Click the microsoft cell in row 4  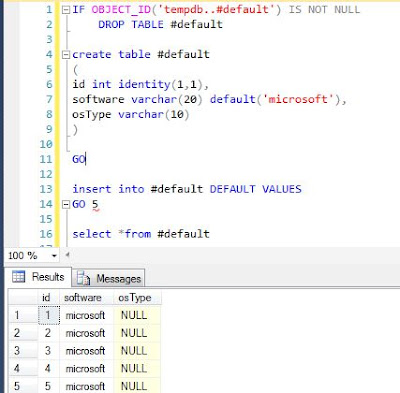tap(86, 368)
